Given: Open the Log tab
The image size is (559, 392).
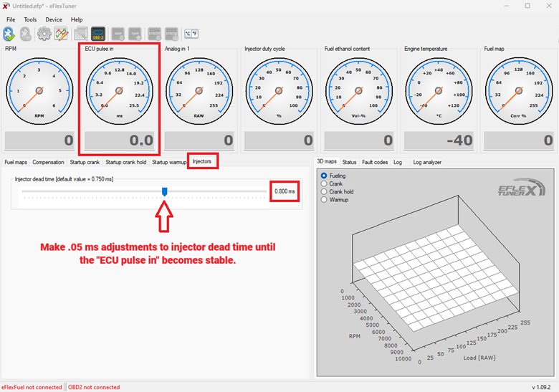Looking at the screenshot, I should (x=398, y=162).
